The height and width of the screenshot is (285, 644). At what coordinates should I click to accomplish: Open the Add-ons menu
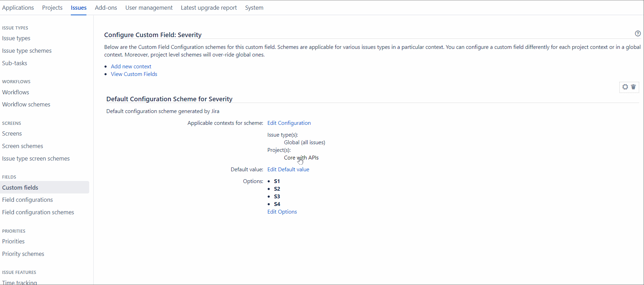106,7
